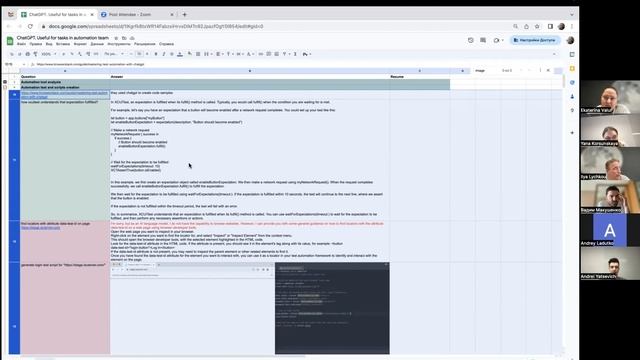The image size is (640, 360).
Task: Open the Keep side panel icon
Action: (572, 69)
